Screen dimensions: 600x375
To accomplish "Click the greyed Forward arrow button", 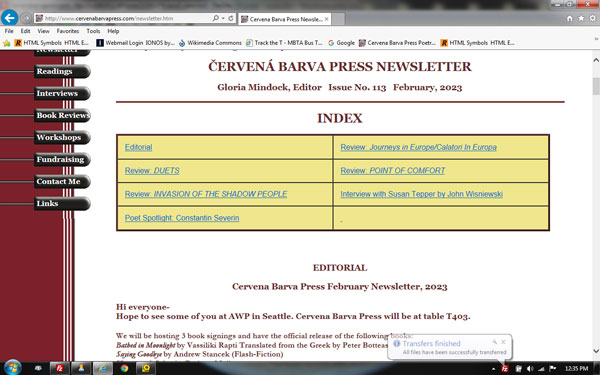I will (26, 18).
